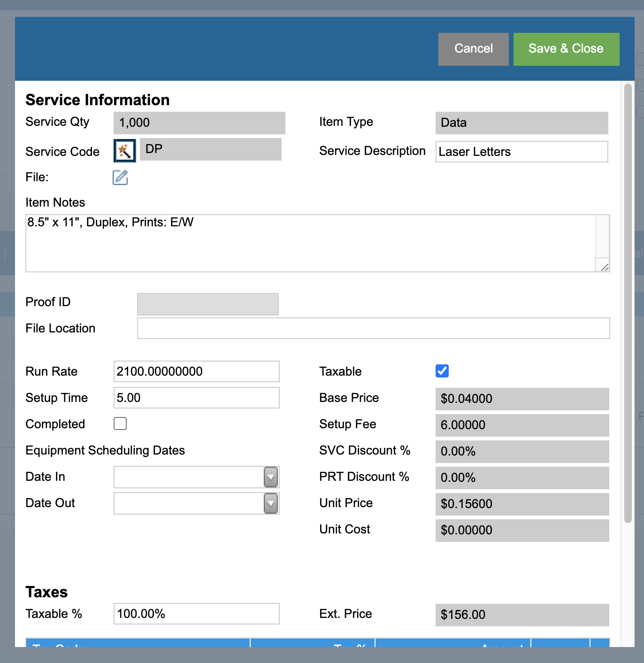The image size is (644, 663).
Task: Click the Setup Fee value 6.00000
Action: [522, 425]
